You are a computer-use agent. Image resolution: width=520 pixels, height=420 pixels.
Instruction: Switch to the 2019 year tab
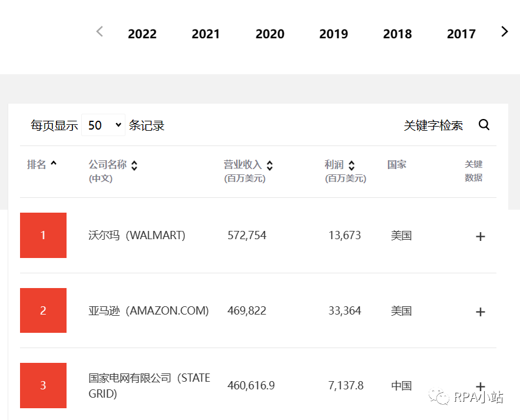tap(333, 34)
